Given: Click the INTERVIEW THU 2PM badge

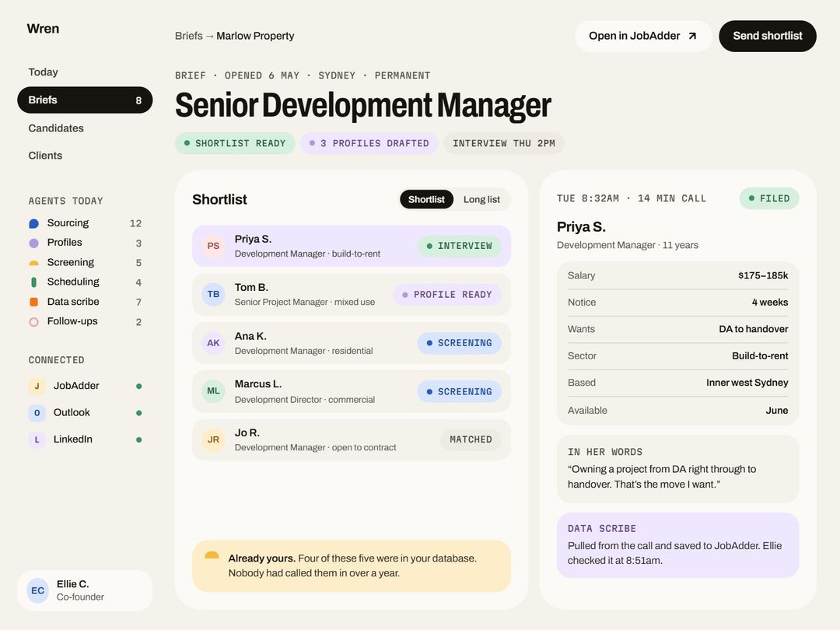Looking at the screenshot, I should click(x=503, y=144).
